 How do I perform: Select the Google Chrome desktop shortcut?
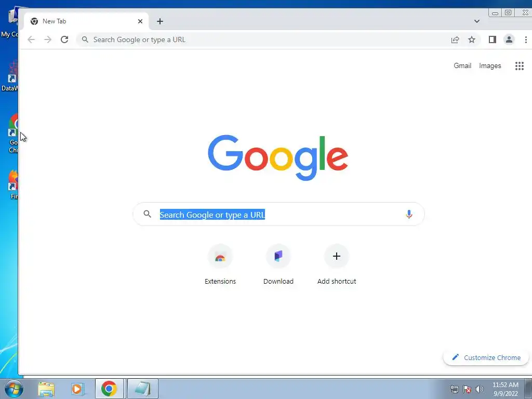pos(13,134)
